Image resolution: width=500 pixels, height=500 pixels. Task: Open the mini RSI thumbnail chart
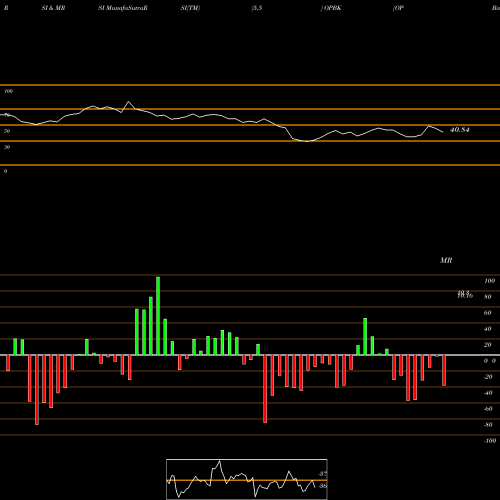[247, 479]
